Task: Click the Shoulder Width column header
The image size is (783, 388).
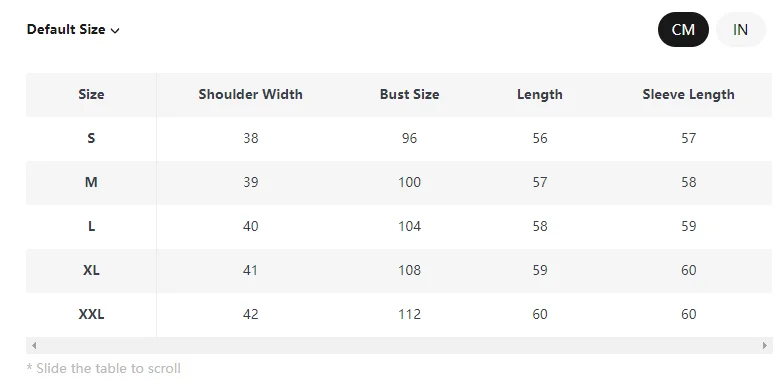Action: [x=250, y=94]
